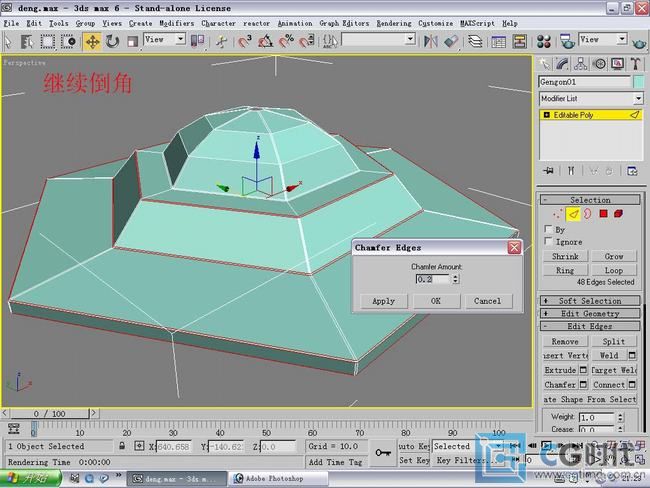Enable the By Vertex checkbox

(x=548, y=229)
